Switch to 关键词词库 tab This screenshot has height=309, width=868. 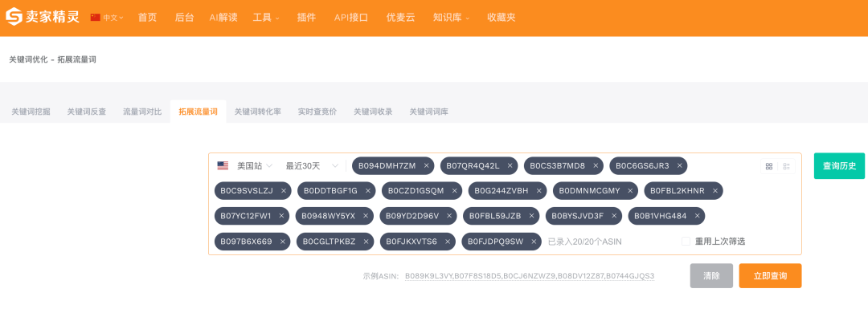[429, 112]
